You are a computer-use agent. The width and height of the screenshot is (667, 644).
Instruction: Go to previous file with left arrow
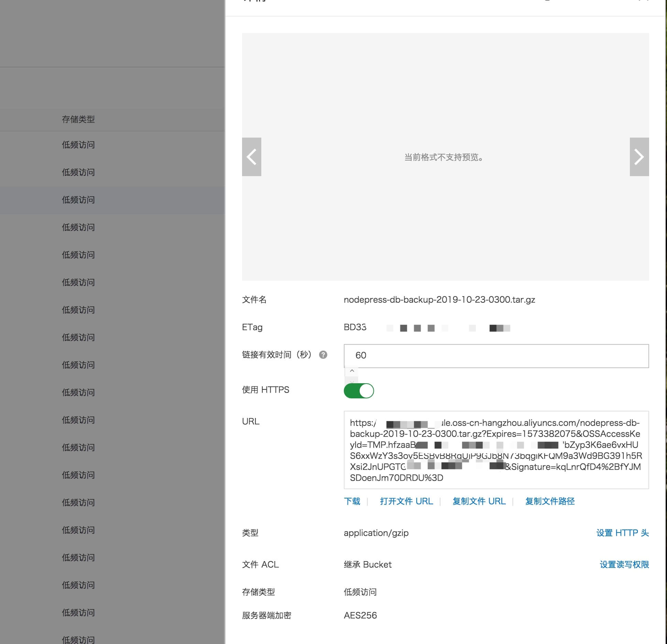coord(251,157)
